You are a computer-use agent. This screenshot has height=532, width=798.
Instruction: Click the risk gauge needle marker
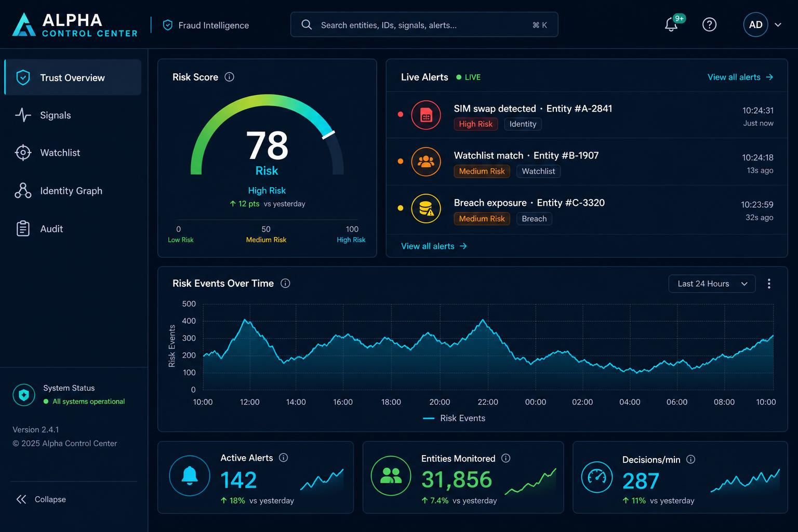(x=328, y=135)
